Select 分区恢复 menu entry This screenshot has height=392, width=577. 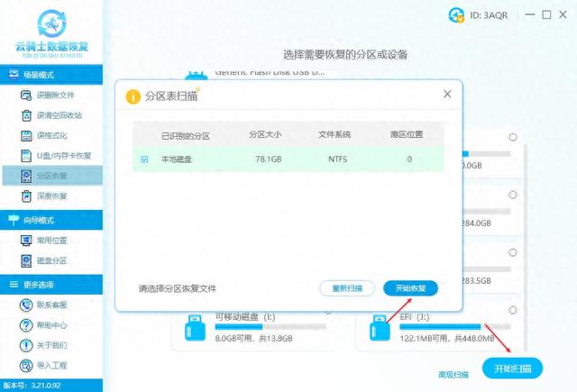click(52, 176)
